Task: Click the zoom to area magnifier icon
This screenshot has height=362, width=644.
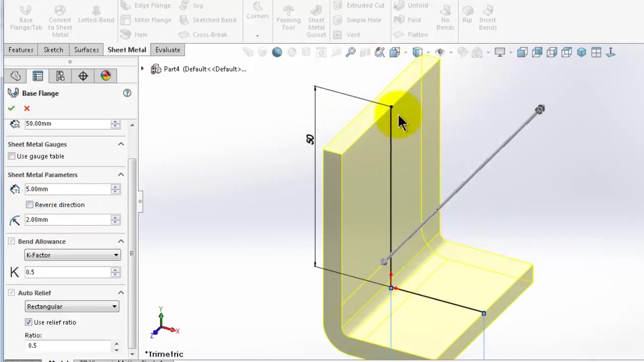Action: click(x=351, y=52)
